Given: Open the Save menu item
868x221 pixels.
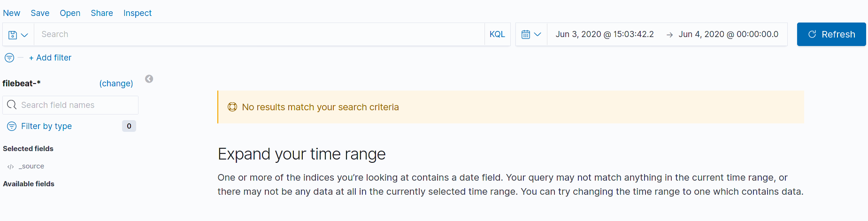Looking at the screenshot, I should coord(40,13).
